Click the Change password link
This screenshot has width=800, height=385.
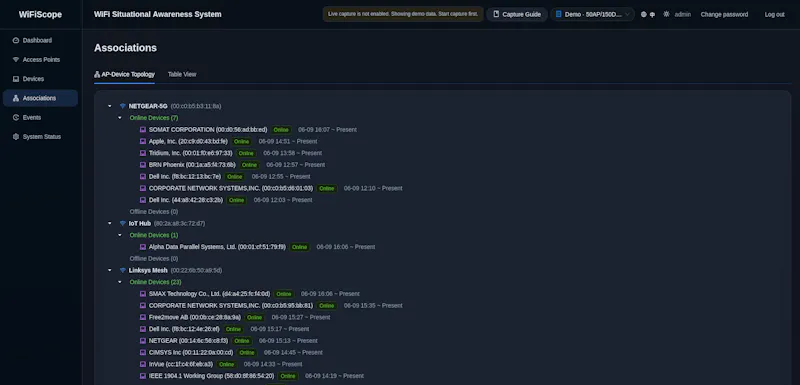(724, 14)
